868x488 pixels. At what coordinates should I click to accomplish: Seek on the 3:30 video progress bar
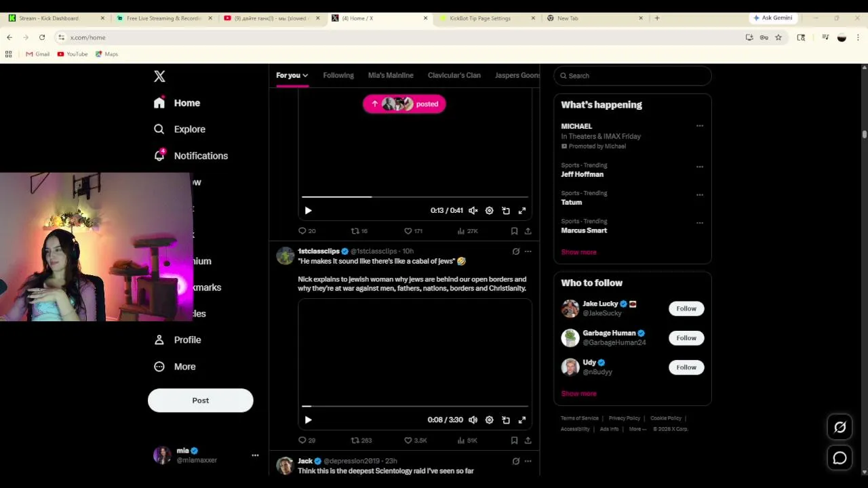[x=415, y=407]
